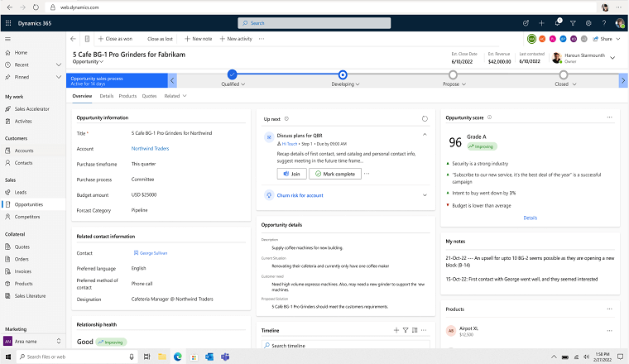Collapse the left navigation hamburger menu
Image resolution: width=629 pixels, height=364 pixels.
coord(8,39)
